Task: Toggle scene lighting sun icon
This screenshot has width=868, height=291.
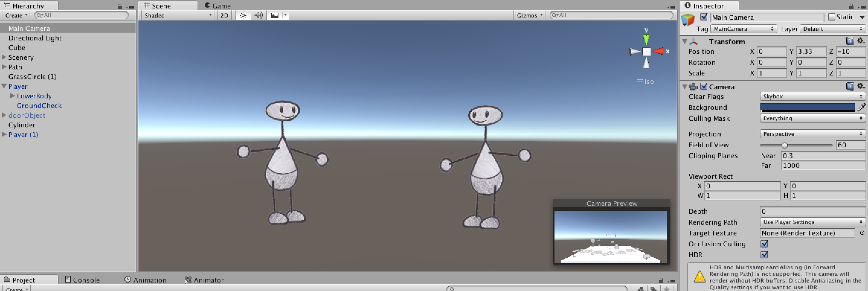Action: pyautogui.click(x=243, y=15)
